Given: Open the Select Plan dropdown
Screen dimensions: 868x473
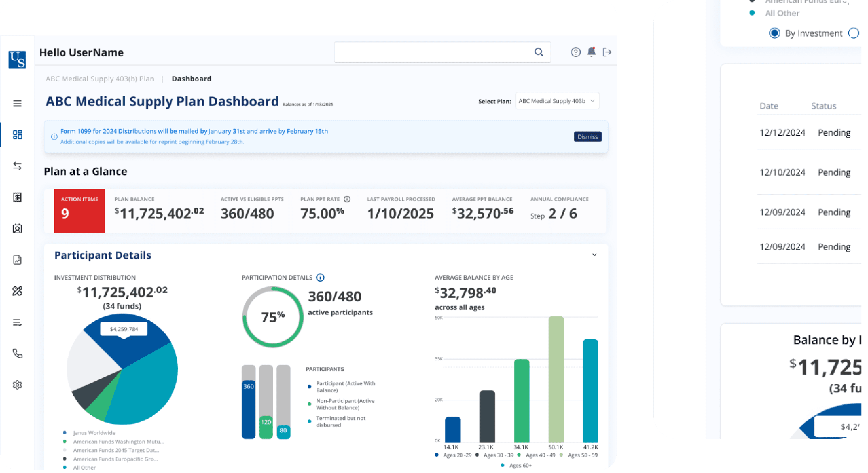Looking at the screenshot, I should point(557,101).
